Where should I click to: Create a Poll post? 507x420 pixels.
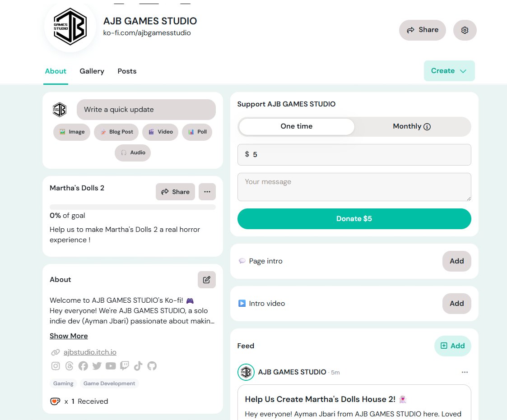pyautogui.click(x=197, y=132)
